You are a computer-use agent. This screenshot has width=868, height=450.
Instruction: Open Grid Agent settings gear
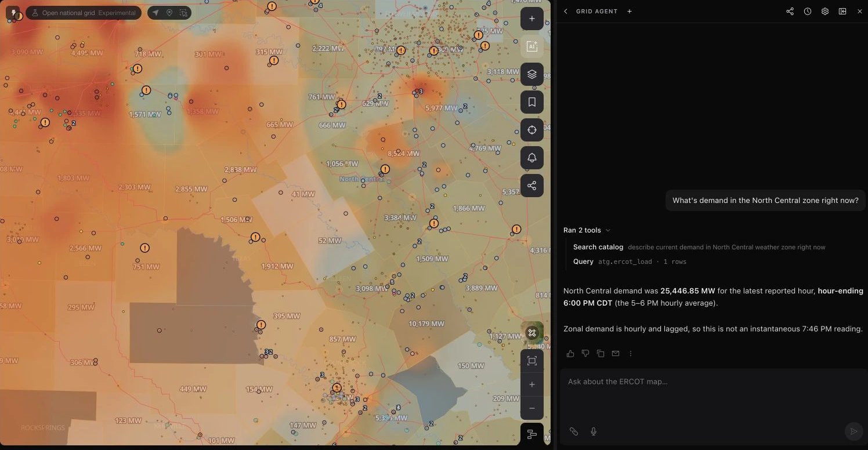(824, 12)
